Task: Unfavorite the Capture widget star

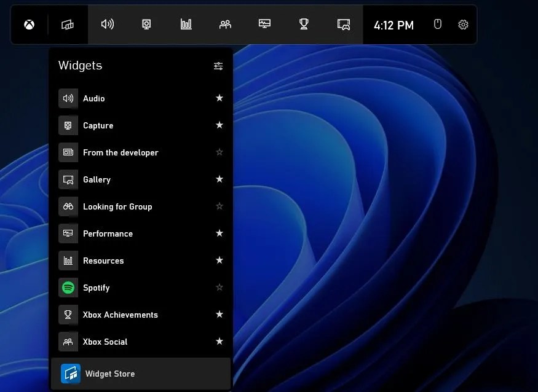Action: (x=219, y=125)
